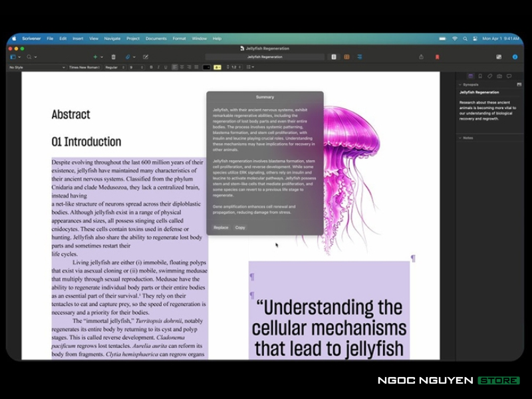This screenshot has height=399, width=532.
Task: Open the Navigate menu
Action: (x=112, y=39)
